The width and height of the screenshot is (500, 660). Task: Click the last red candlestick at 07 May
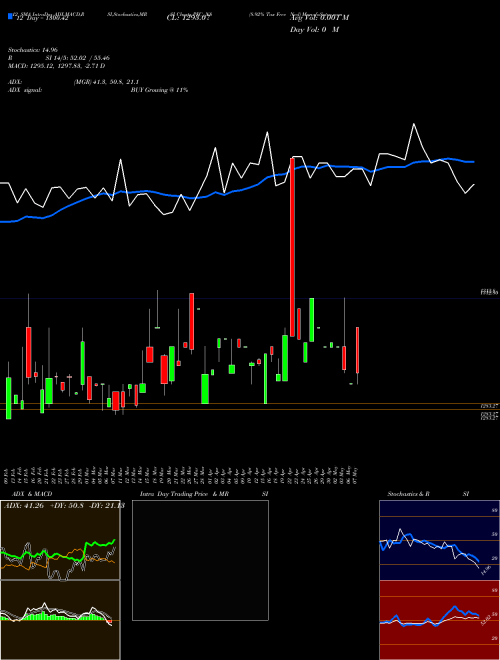point(357,350)
